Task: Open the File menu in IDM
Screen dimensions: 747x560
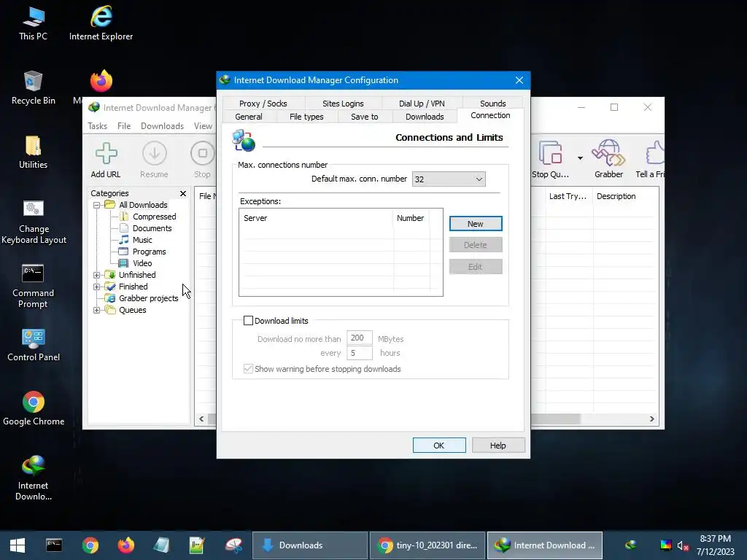Action: pos(124,125)
